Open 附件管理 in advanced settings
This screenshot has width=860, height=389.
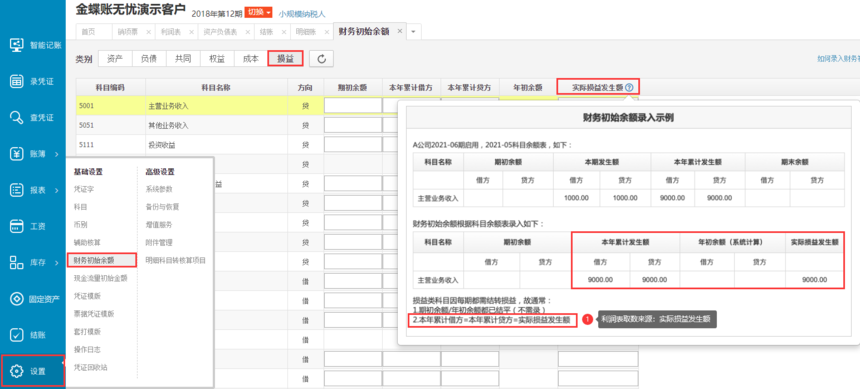pos(159,242)
